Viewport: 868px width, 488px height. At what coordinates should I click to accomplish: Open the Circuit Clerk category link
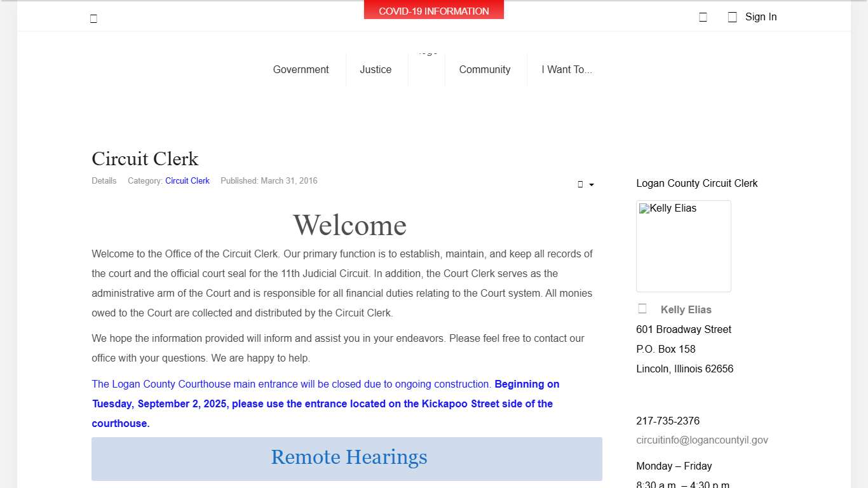[187, 180]
